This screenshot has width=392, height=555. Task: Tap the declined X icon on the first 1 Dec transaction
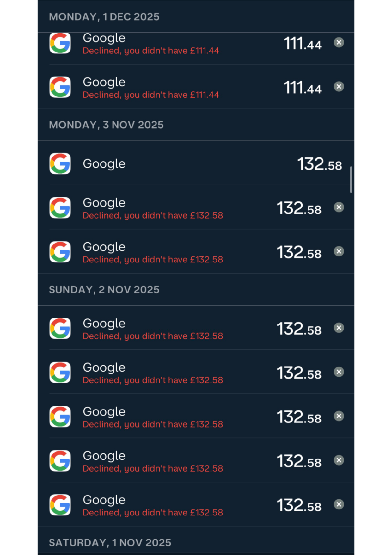[x=339, y=42]
